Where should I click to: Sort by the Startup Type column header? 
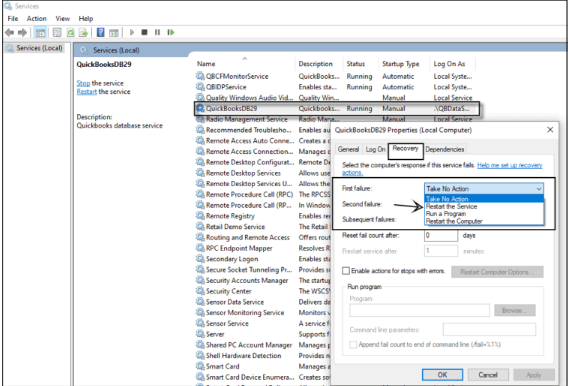click(x=404, y=64)
